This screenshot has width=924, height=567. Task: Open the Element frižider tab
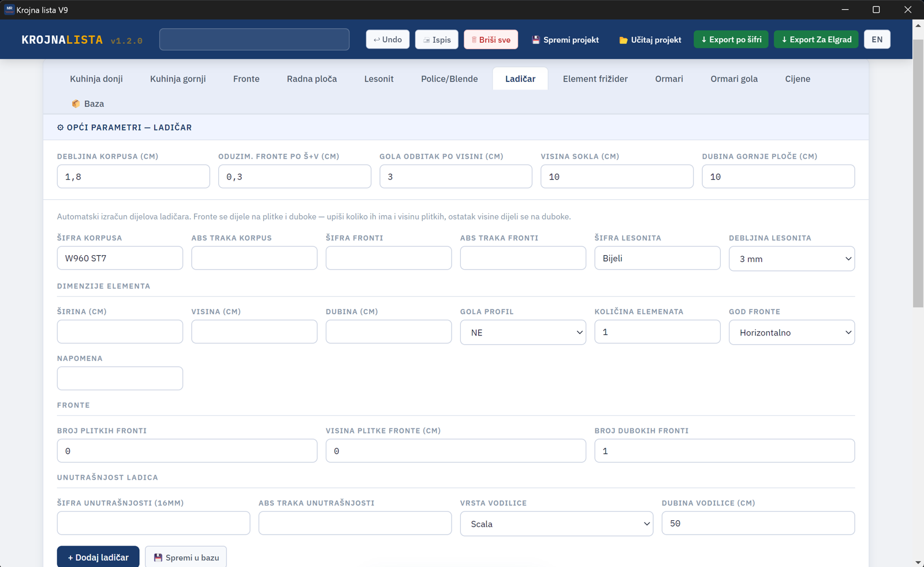pos(595,79)
